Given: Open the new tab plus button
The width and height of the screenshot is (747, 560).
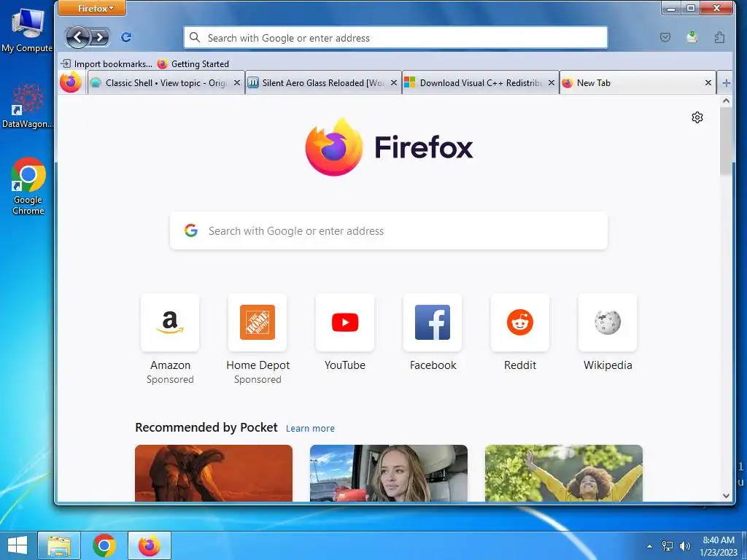Looking at the screenshot, I should pos(726,83).
